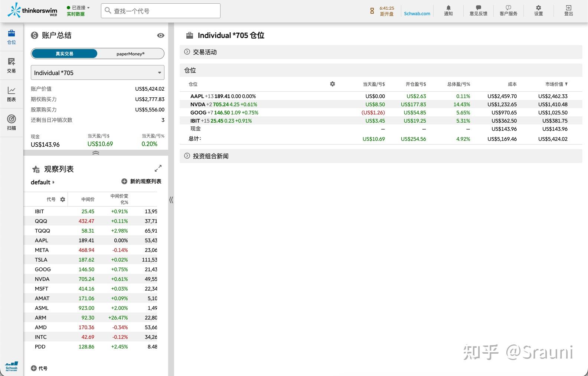The width and height of the screenshot is (588, 376).
Task: Open 设置 settings gear in header
Action: (x=539, y=10)
